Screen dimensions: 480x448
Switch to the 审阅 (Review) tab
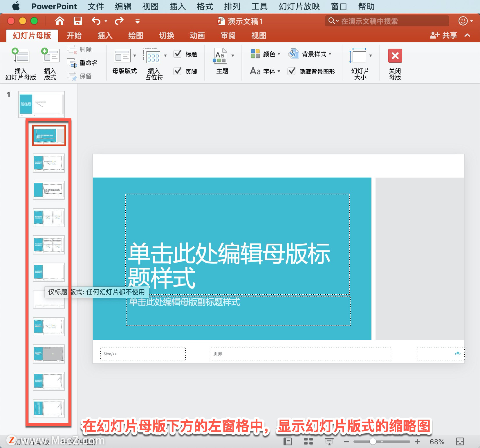[x=228, y=35]
